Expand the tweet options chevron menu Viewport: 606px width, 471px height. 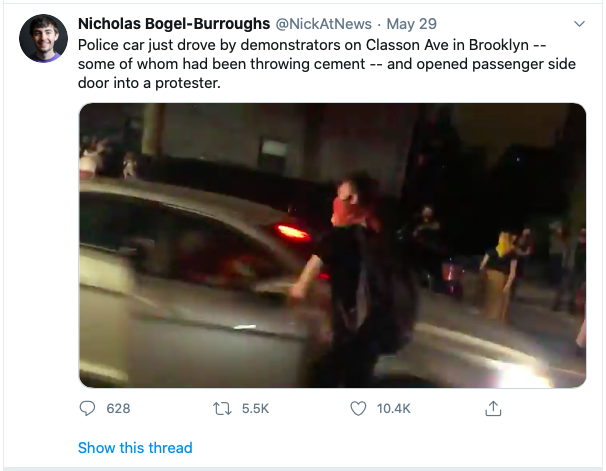(x=579, y=24)
